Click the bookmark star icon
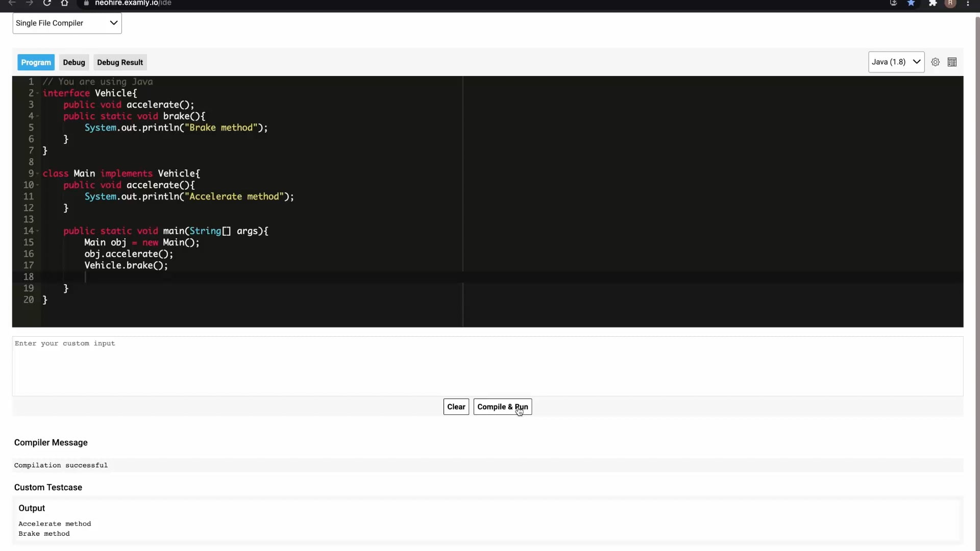 click(911, 3)
